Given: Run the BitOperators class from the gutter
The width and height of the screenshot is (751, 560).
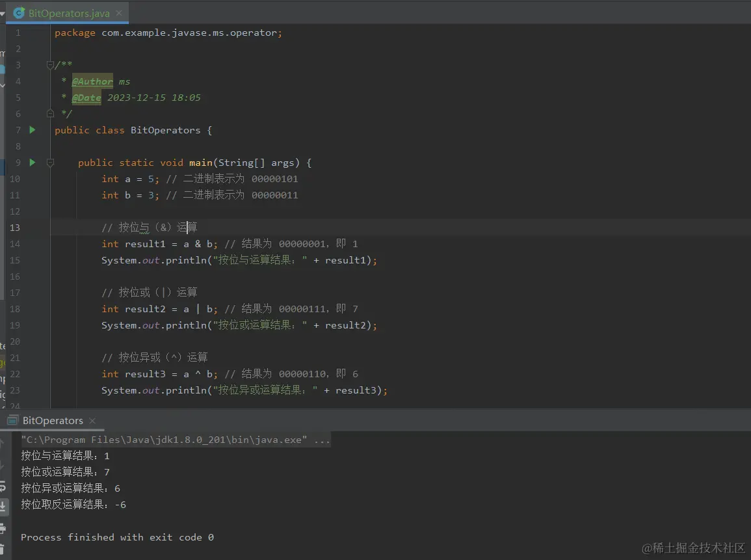Looking at the screenshot, I should coord(32,130).
